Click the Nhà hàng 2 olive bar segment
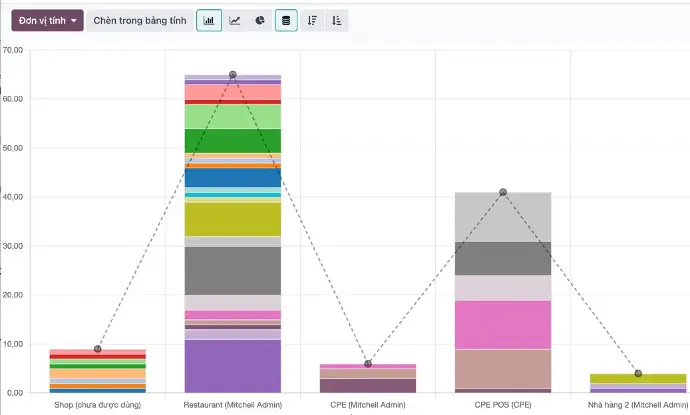Image resolution: width=690 pixels, height=415 pixels. (x=638, y=379)
